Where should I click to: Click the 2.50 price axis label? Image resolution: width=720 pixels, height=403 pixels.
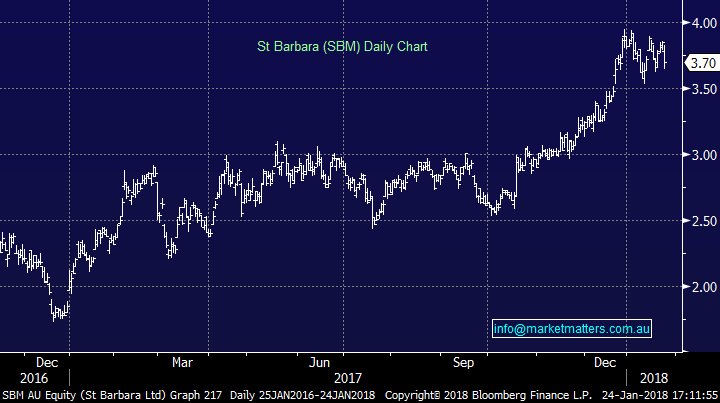click(x=704, y=221)
